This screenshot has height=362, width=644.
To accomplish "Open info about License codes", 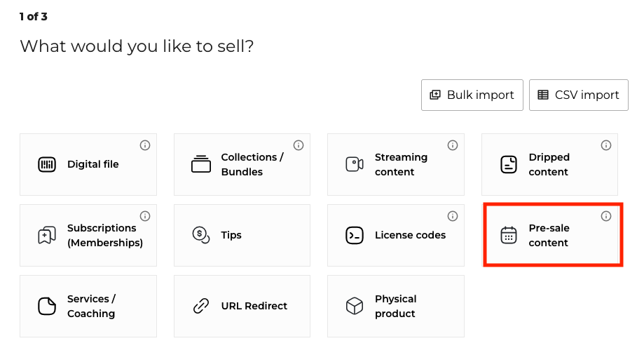I will pos(453,216).
